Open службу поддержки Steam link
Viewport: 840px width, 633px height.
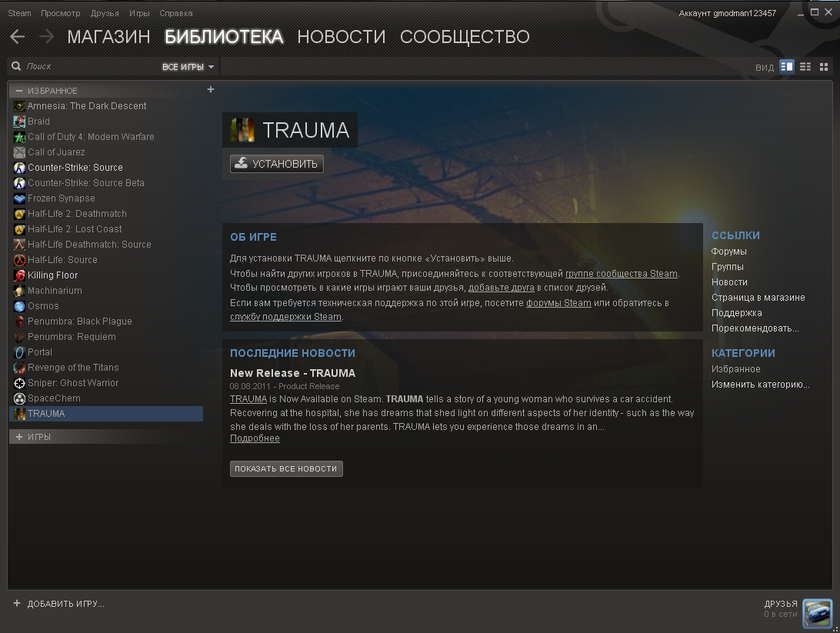(x=285, y=317)
